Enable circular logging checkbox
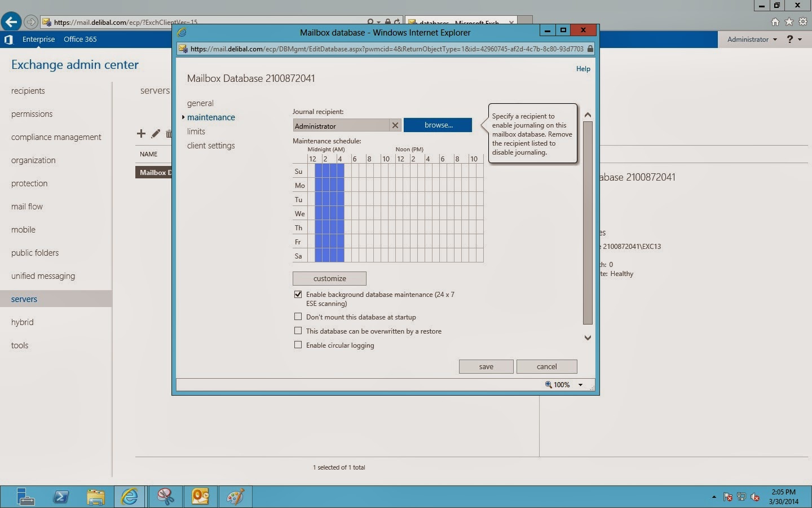This screenshot has width=812, height=508. [x=298, y=345]
